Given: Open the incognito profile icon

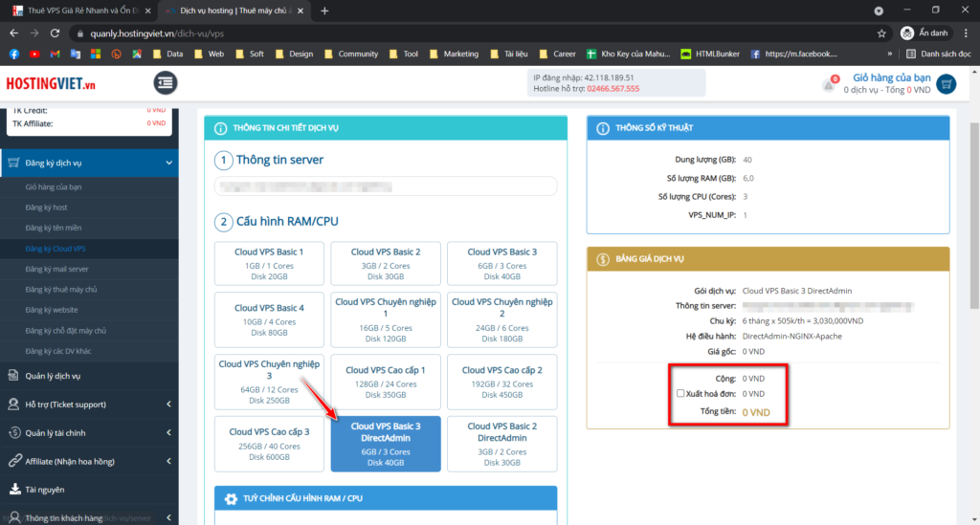Looking at the screenshot, I should pyautogui.click(x=907, y=33).
